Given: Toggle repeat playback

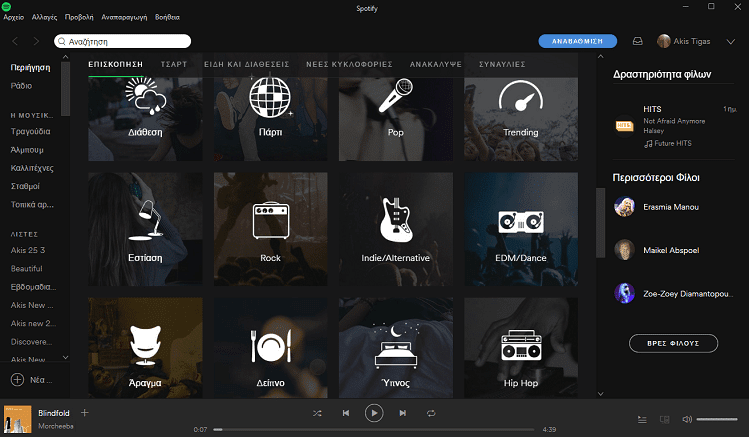Looking at the screenshot, I should click(x=431, y=413).
